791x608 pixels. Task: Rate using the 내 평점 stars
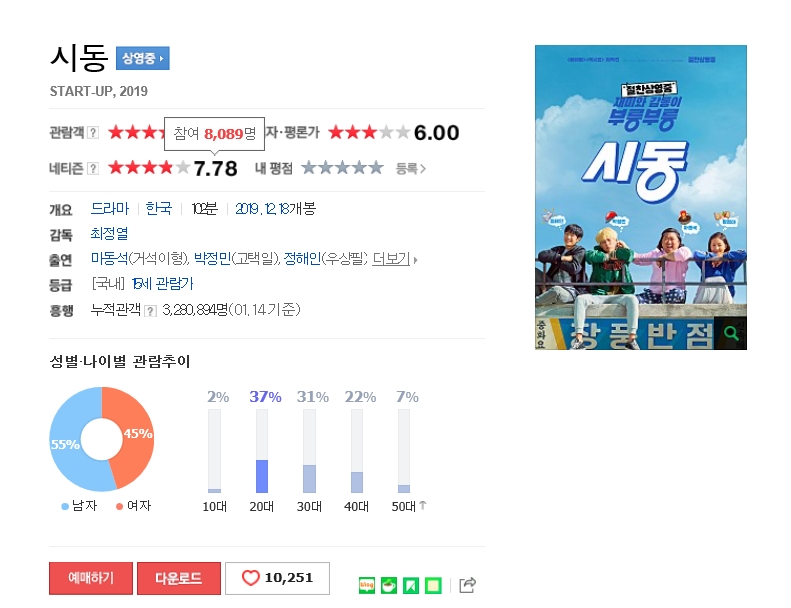(343, 168)
